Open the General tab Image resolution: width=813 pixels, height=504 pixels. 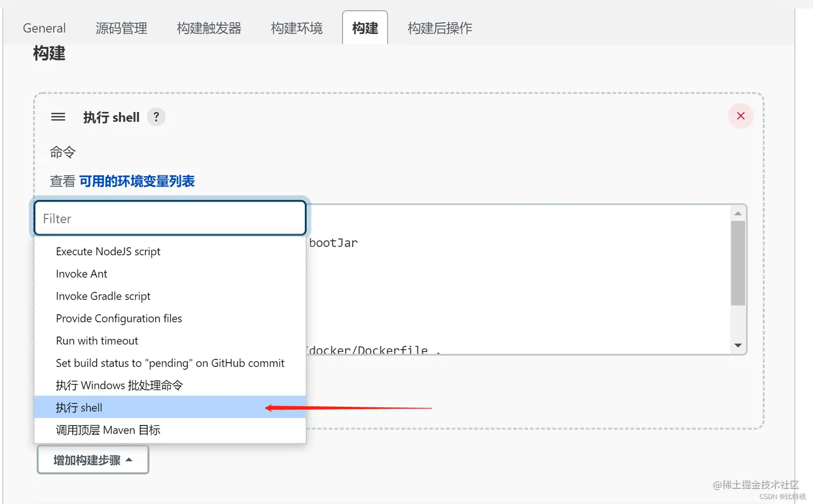pyautogui.click(x=44, y=28)
